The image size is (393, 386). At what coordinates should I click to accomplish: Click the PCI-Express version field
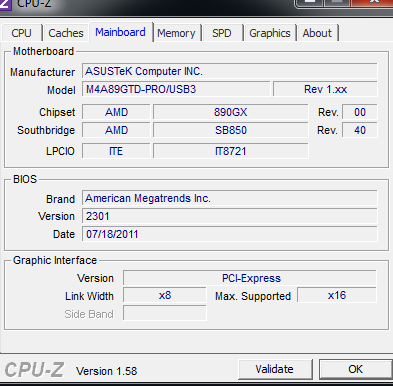pos(250,278)
